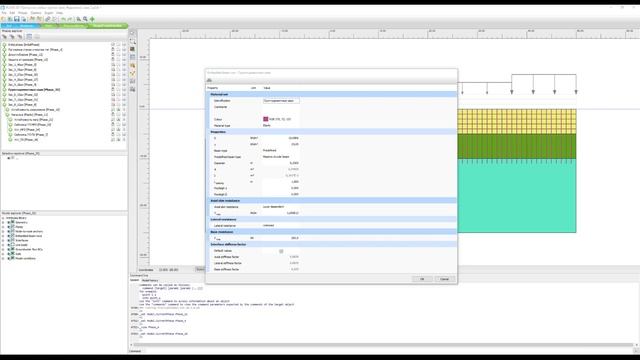The height and width of the screenshot is (360, 640).
Task: Click the green Calculate icon in main toolbar
Action: click(x=92, y=19)
